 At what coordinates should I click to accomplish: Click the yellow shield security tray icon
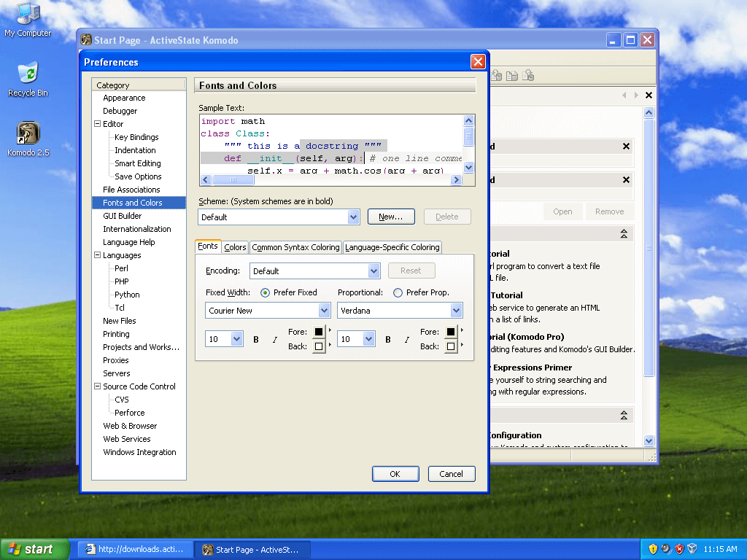click(653, 548)
